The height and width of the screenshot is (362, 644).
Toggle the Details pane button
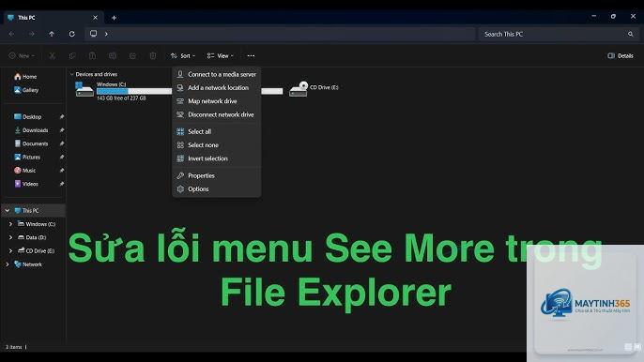[621, 56]
